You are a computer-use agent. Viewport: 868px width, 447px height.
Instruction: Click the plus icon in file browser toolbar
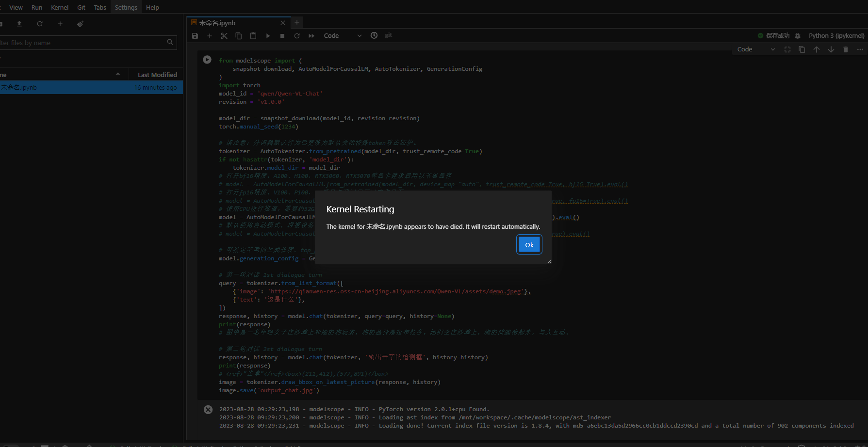(x=60, y=24)
